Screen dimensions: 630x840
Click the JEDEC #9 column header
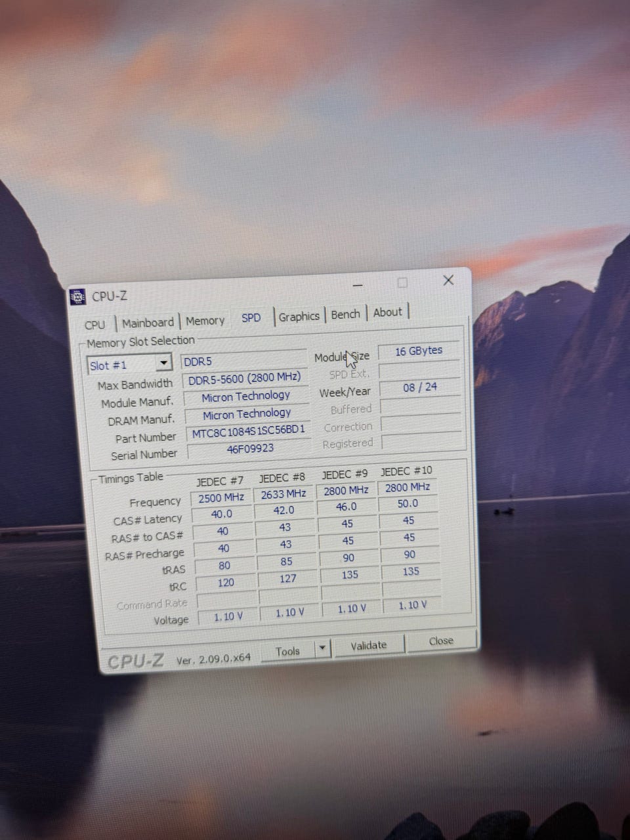click(345, 474)
